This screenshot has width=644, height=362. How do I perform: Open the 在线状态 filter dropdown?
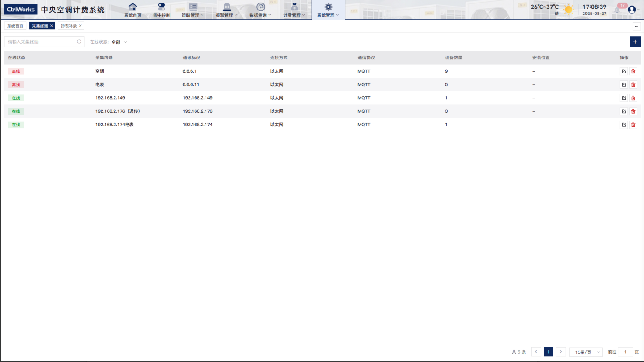119,42
